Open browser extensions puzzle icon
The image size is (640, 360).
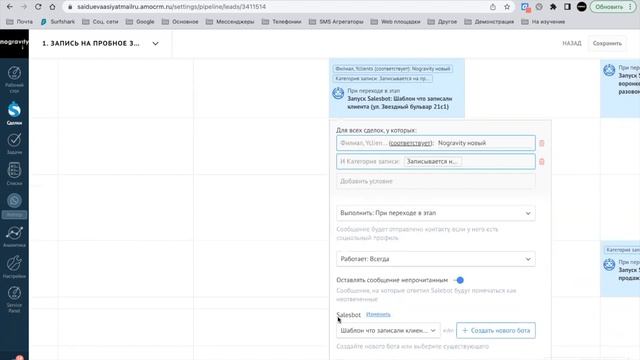pyautogui.click(x=553, y=7)
